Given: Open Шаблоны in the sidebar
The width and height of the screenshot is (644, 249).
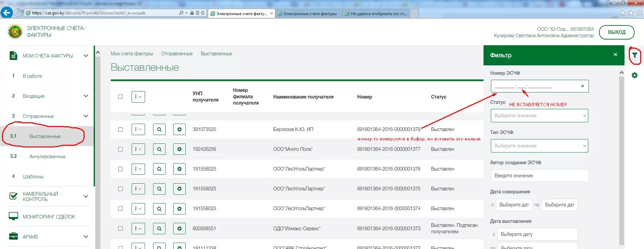Looking at the screenshot, I should [x=33, y=177].
